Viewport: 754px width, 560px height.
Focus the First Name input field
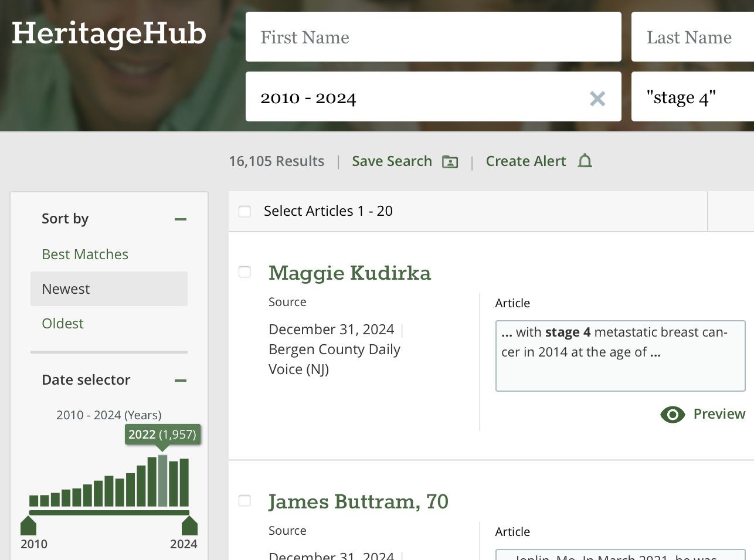(433, 37)
